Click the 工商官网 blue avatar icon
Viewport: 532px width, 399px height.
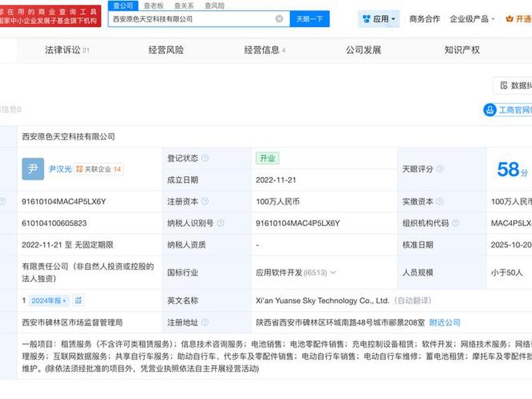click(490, 110)
